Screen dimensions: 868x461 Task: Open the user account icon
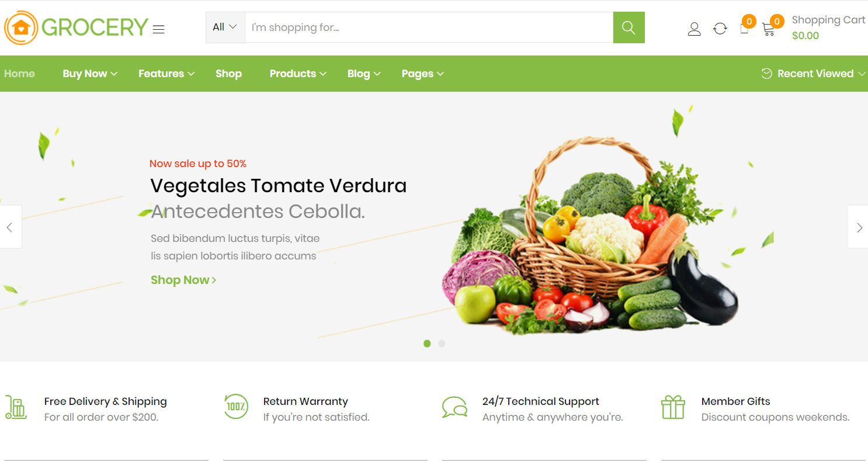click(694, 29)
